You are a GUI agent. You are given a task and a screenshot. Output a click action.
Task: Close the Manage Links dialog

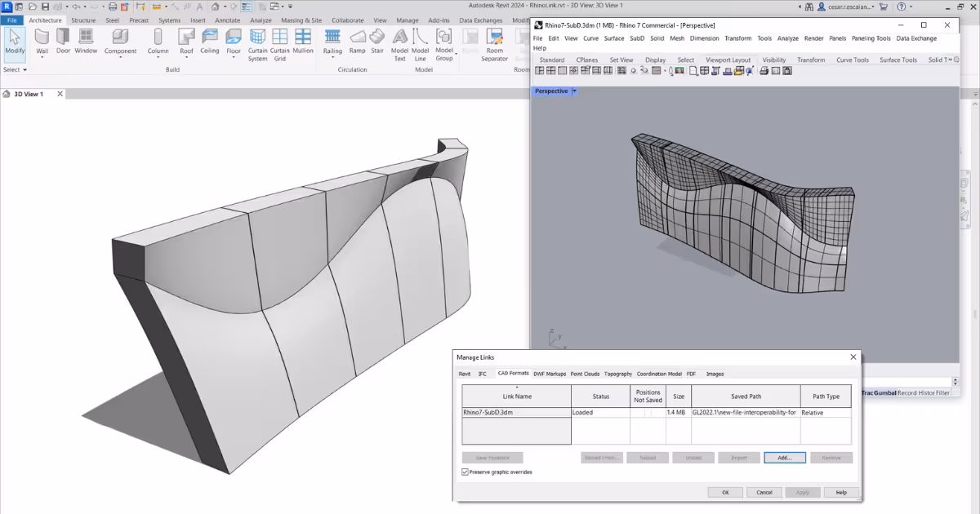pyautogui.click(x=853, y=357)
